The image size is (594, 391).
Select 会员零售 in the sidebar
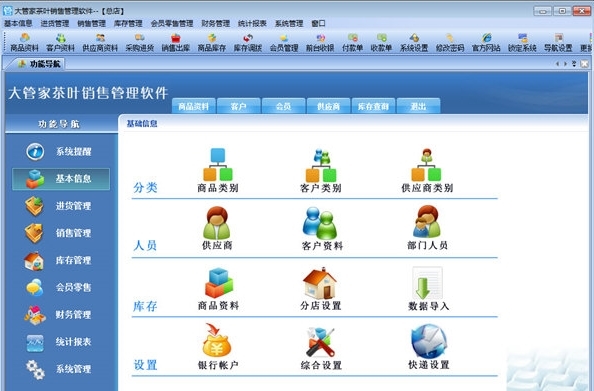(x=61, y=288)
